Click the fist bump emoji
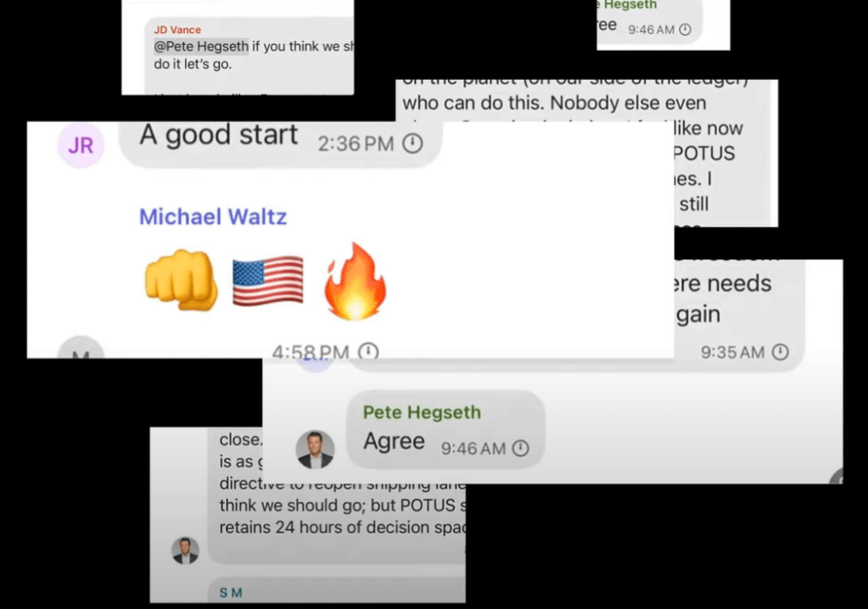This screenshot has width=868, height=609. [x=181, y=280]
